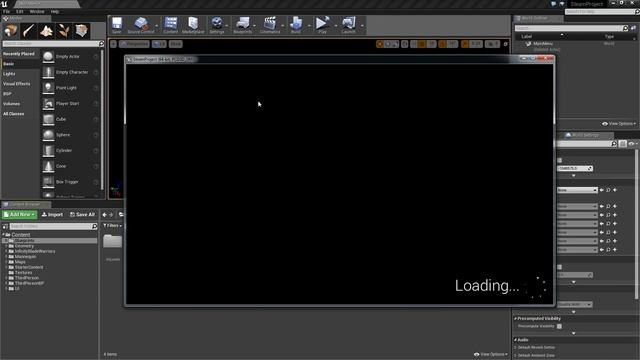
Task: Open the Filters dropdown in Content Browser
Action: [x=113, y=226]
